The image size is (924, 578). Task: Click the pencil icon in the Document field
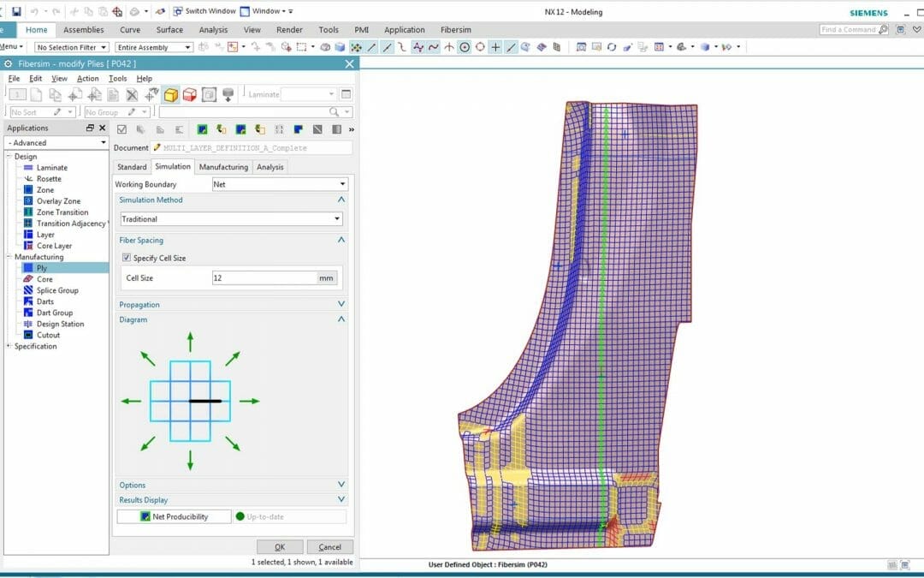pos(157,147)
